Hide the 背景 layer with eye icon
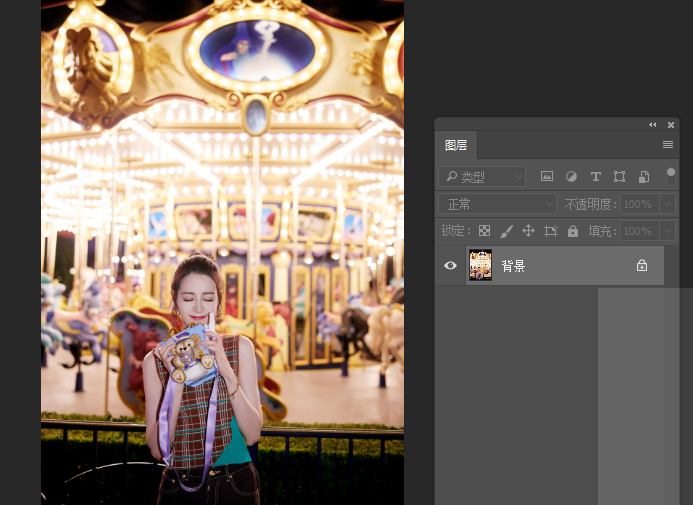693x505 pixels. (450, 266)
